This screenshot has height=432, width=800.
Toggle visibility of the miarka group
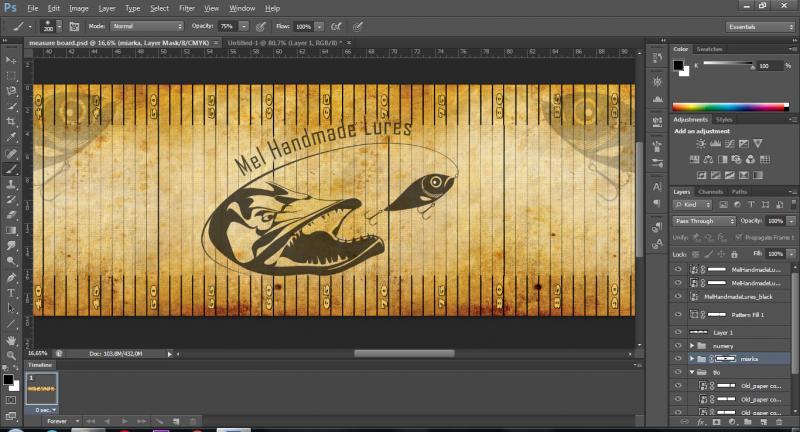(x=679, y=358)
